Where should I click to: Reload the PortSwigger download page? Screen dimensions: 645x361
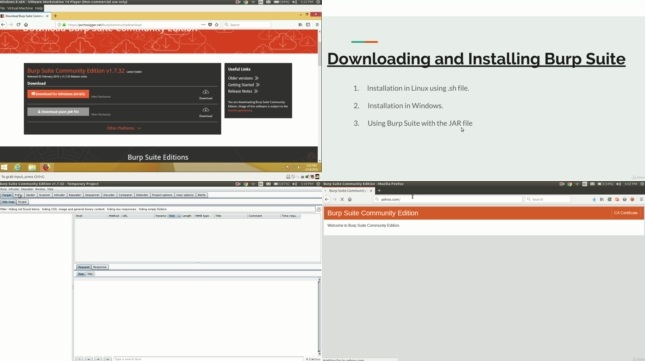[x=18, y=25]
